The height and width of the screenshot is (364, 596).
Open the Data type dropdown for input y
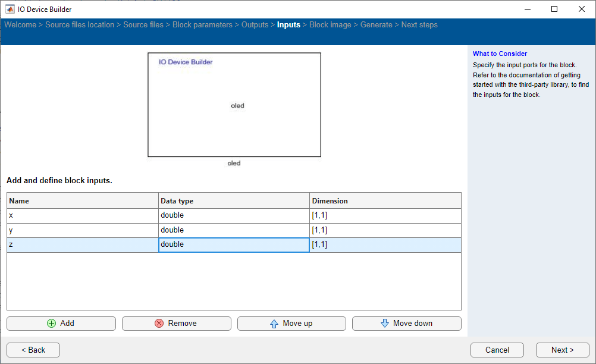[x=233, y=230]
